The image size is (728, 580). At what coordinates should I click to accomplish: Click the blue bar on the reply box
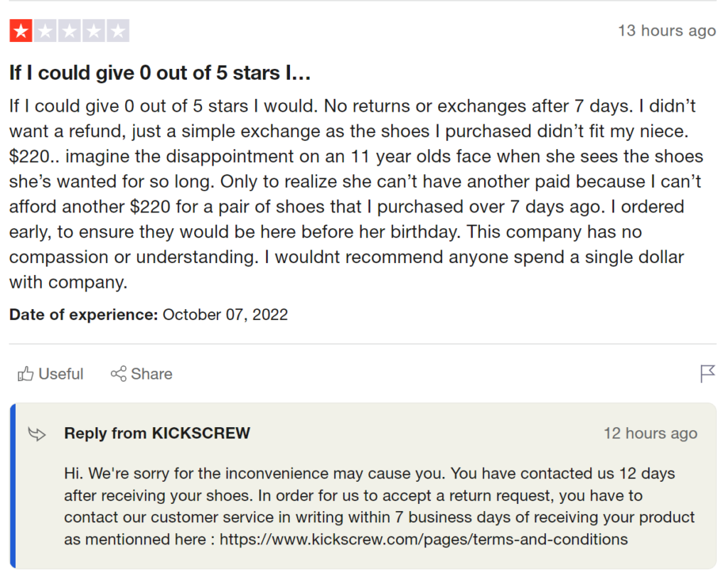pyautogui.click(x=13, y=485)
